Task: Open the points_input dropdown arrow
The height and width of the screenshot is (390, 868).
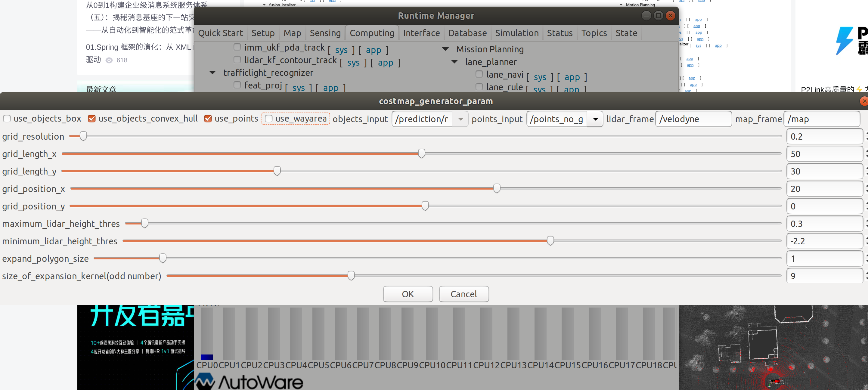Action: point(595,119)
